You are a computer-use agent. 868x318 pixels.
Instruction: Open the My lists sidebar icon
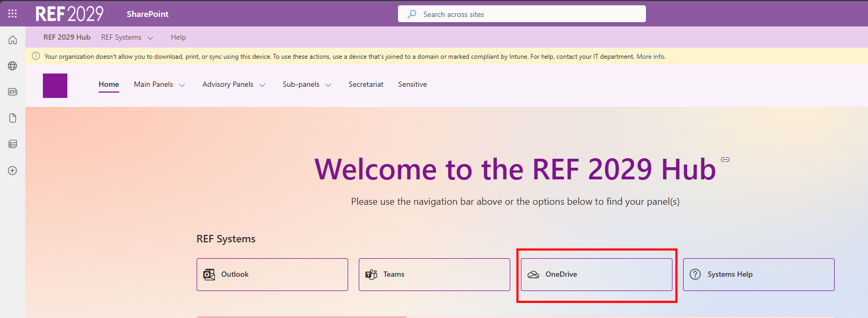[13, 144]
